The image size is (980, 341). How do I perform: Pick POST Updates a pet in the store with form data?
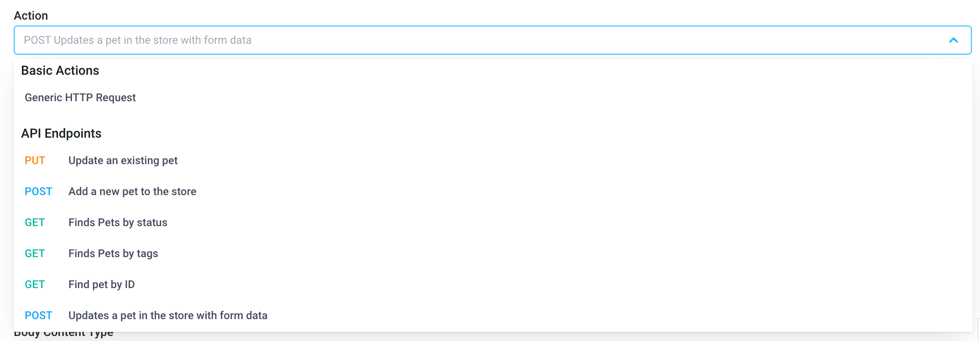click(x=167, y=315)
